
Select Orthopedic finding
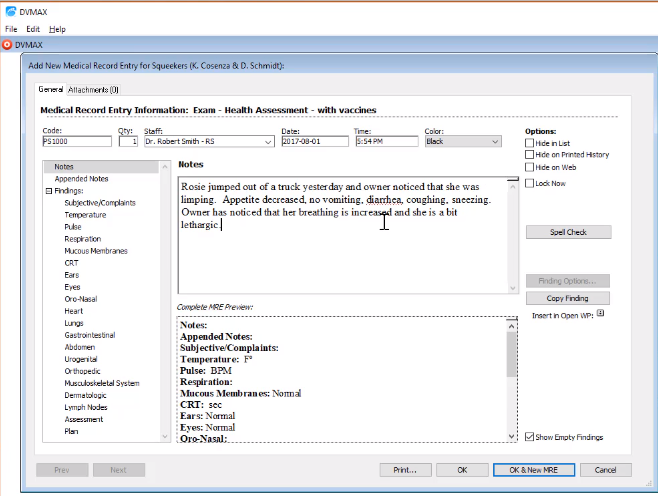(82, 371)
